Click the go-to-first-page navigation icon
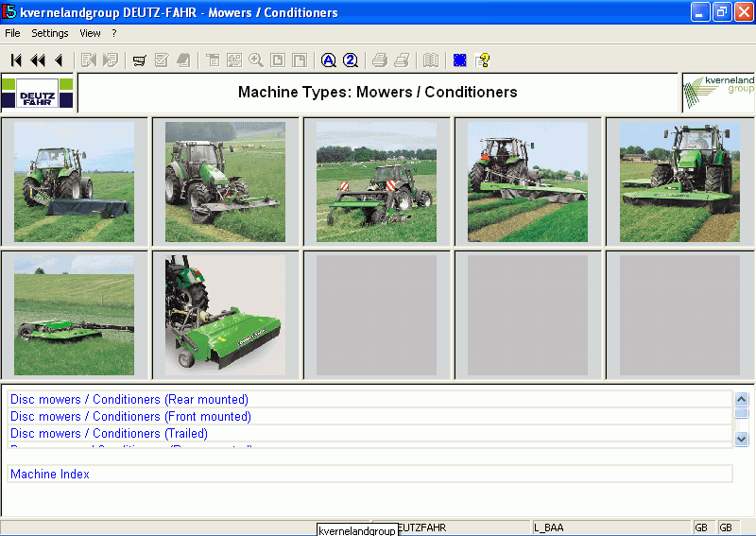The width and height of the screenshot is (756, 536). pos(16,61)
